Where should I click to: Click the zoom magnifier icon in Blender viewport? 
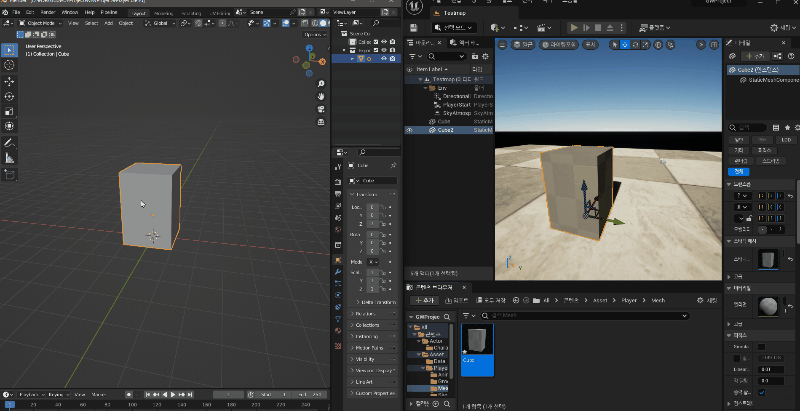321,84
